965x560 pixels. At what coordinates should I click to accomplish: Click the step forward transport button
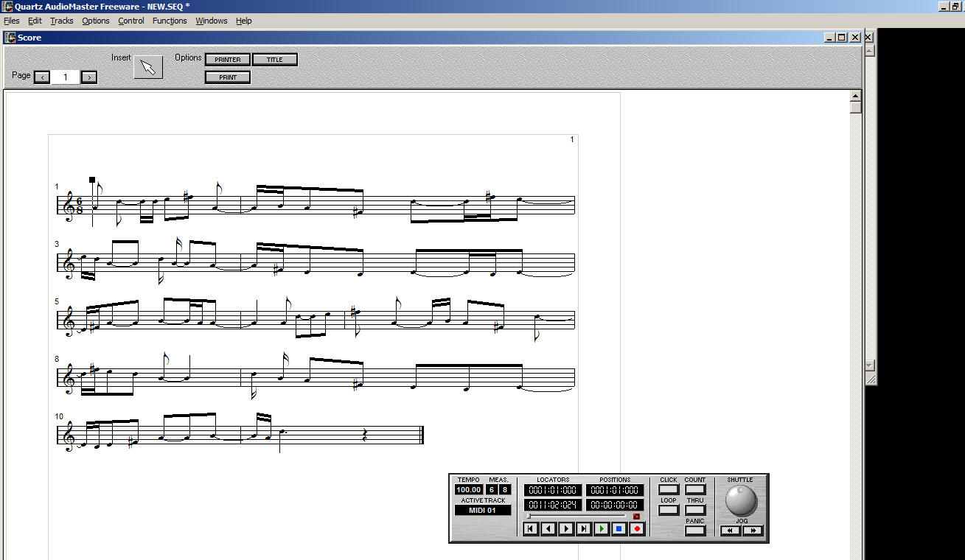[566, 528]
